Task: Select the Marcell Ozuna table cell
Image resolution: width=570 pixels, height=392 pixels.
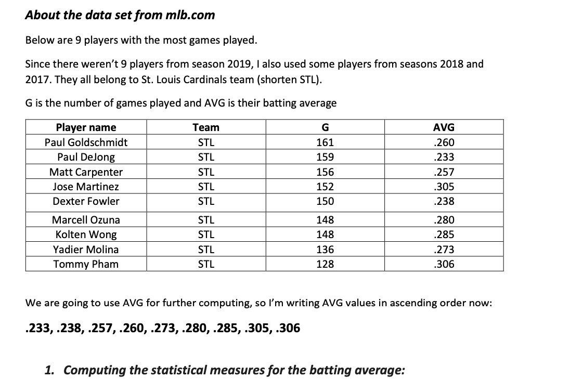Action: pyautogui.click(x=86, y=220)
